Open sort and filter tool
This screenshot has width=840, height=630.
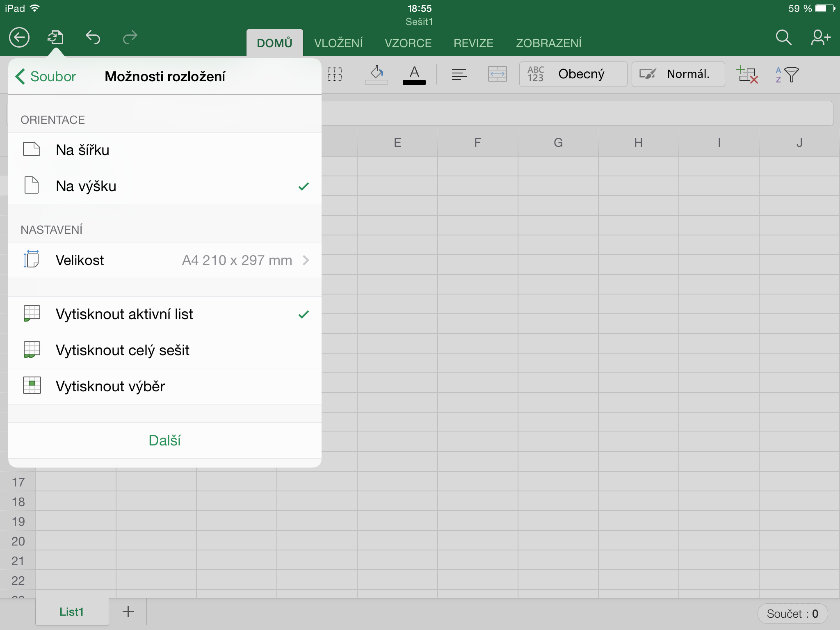tap(787, 74)
